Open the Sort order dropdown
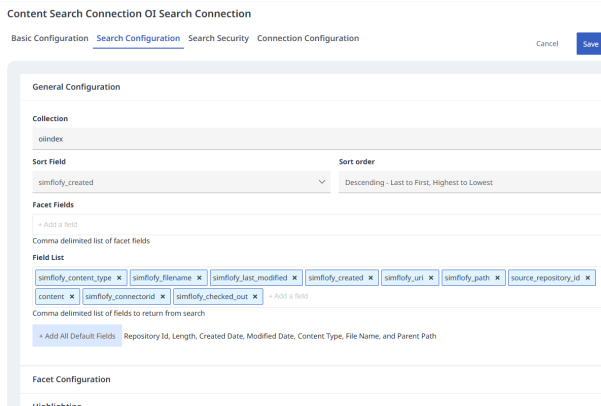601x406 pixels. pyautogui.click(x=469, y=183)
